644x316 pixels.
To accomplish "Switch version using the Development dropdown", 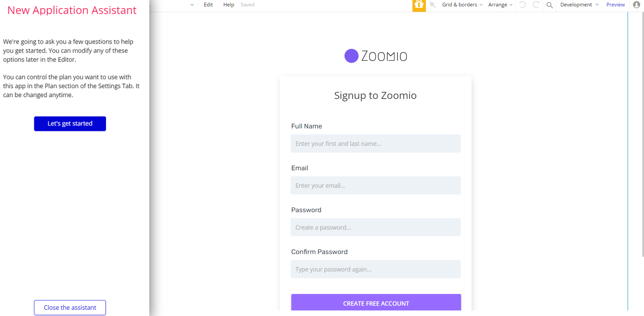I will coord(579,5).
